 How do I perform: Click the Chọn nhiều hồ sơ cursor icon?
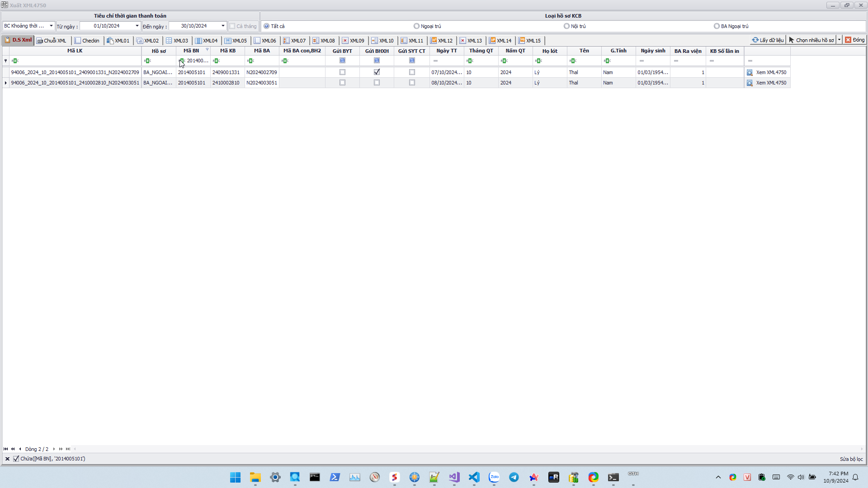792,40
